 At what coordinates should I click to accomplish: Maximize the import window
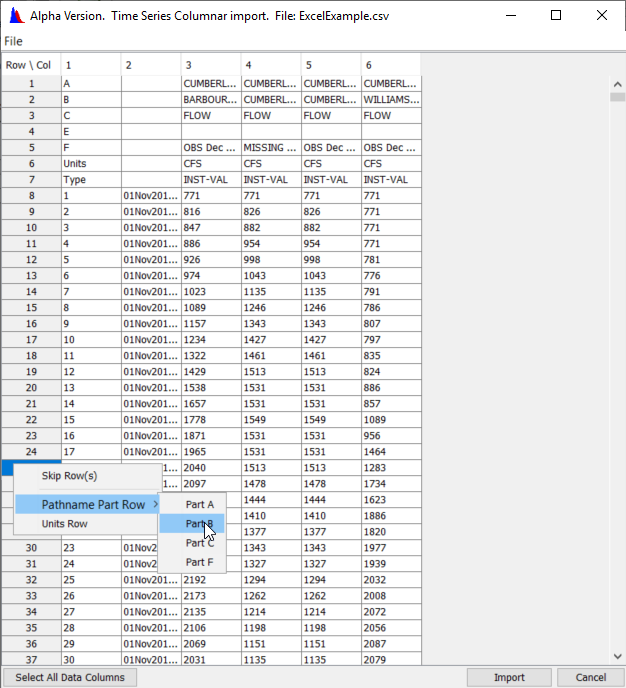point(556,16)
